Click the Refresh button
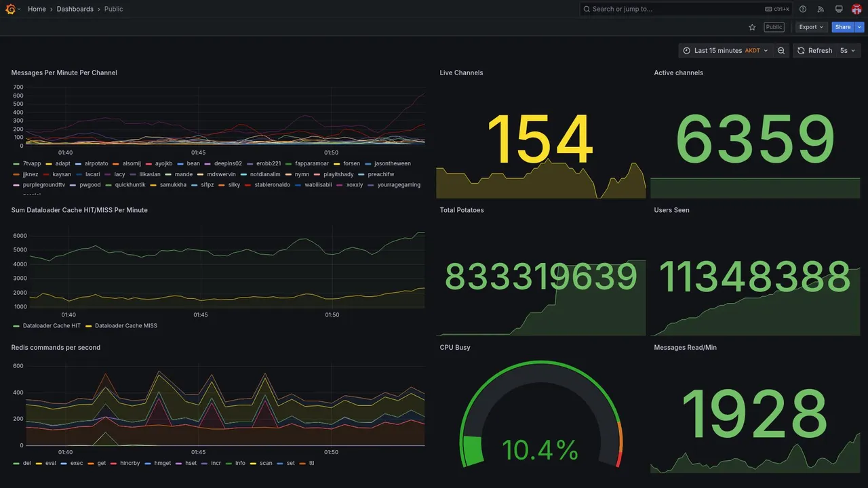Image resolution: width=868 pixels, height=488 pixels. [x=814, y=50]
